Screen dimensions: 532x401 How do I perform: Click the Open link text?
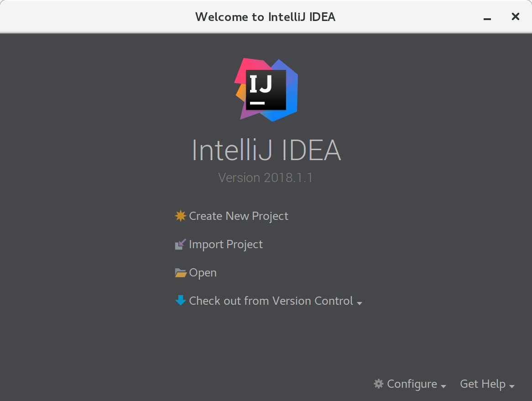point(203,273)
